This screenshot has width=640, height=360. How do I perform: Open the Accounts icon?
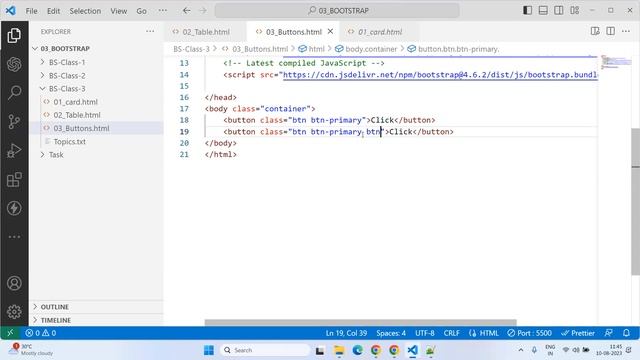pyautogui.click(x=14, y=283)
